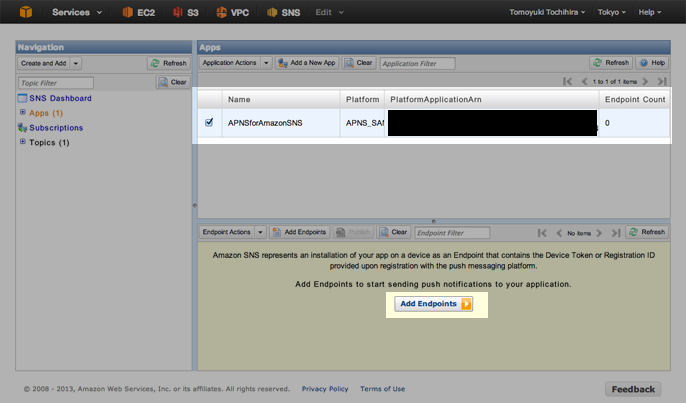Clear the endpoint filter
Image resolution: width=686 pixels, height=403 pixels.
(x=394, y=232)
